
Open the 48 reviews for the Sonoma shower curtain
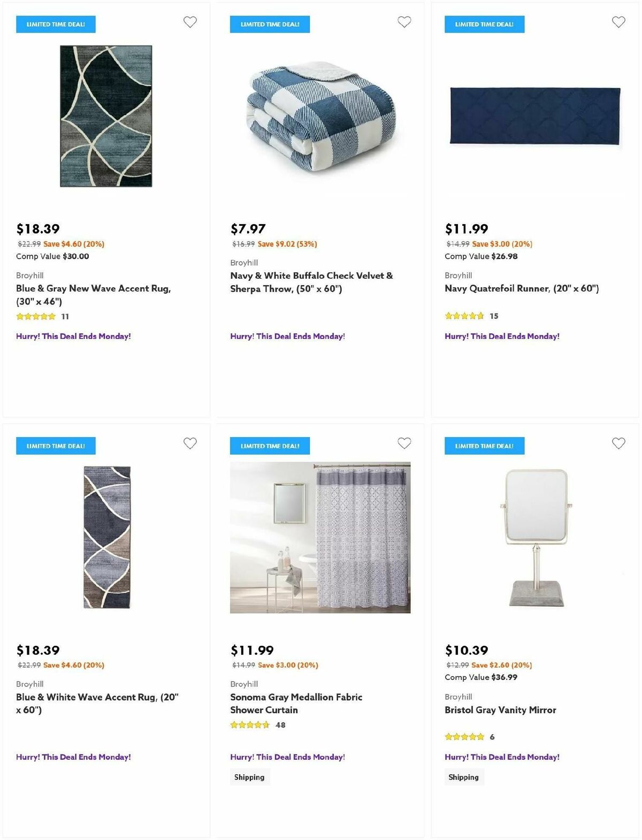pos(257,725)
